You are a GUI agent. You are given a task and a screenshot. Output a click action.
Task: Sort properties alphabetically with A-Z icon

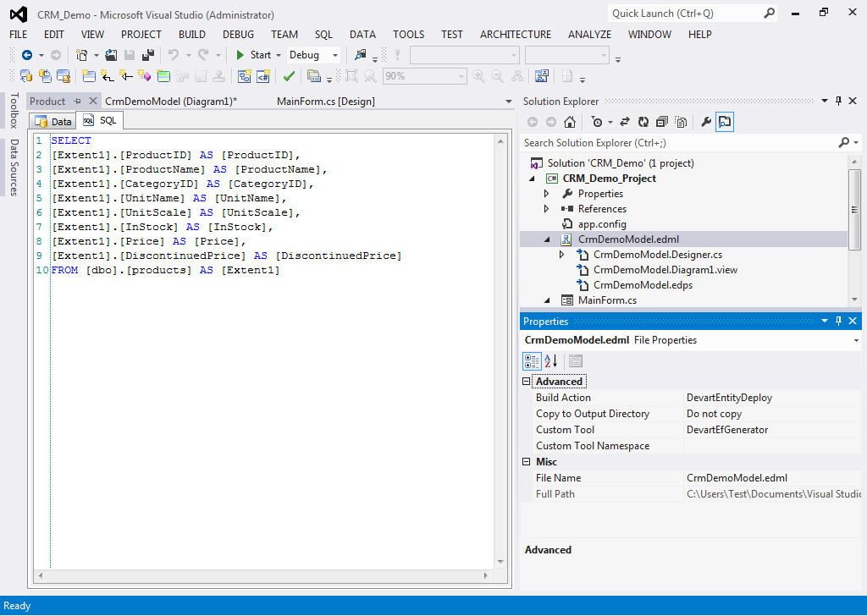550,361
